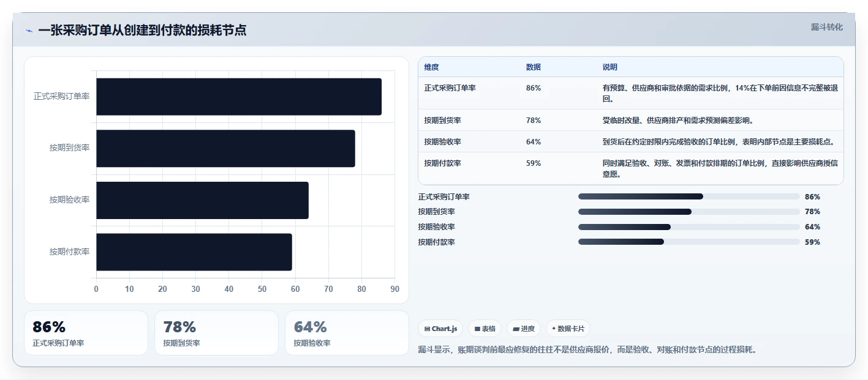Click the 正式采购订单率 table cell
The image size is (868, 380).
(x=450, y=88)
